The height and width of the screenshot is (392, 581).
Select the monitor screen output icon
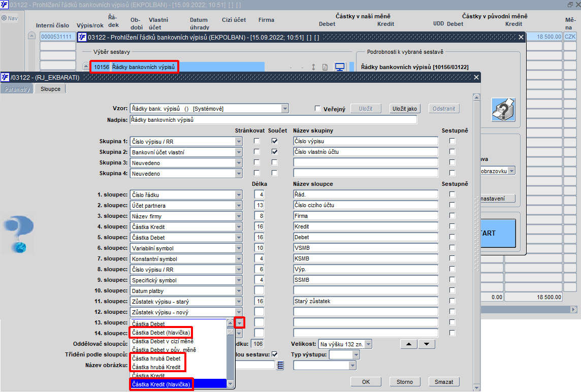(339, 68)
